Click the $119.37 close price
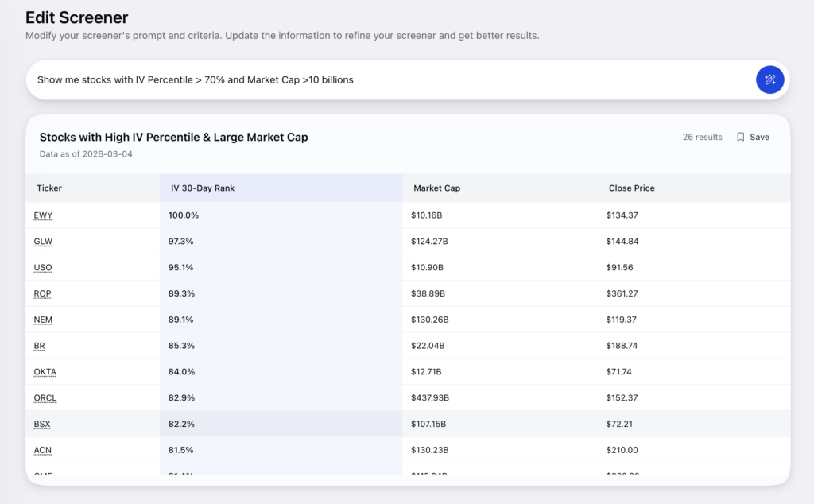The image size is (814, 504). (621, 320)
